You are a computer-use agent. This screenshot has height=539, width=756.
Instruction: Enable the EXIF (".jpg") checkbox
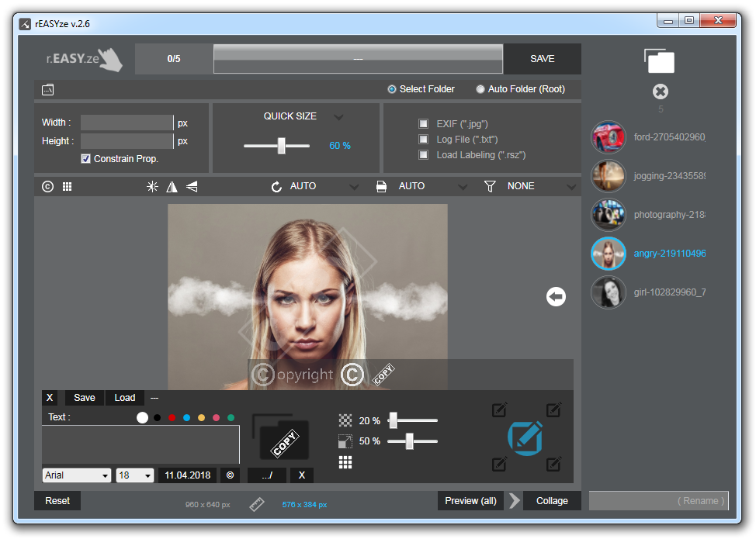pyautogui.click(x=423, y=124)
